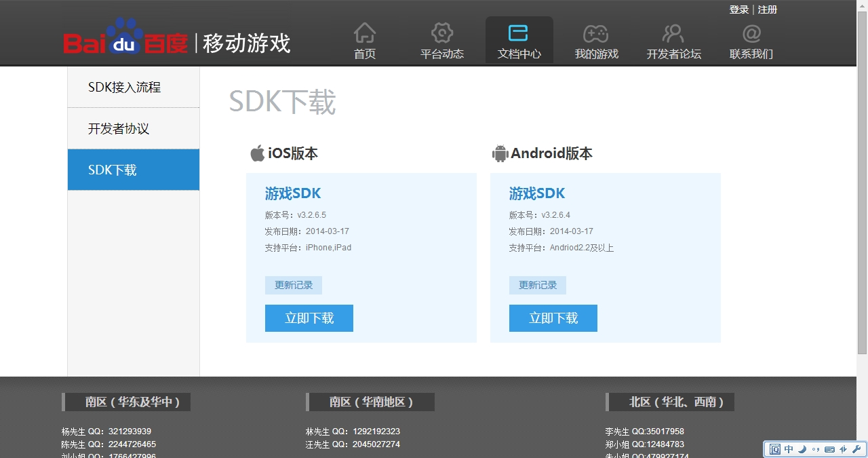868x458 pixels.
Task: Toggle the moon half/full-width icon
Action: coord(802,449)
